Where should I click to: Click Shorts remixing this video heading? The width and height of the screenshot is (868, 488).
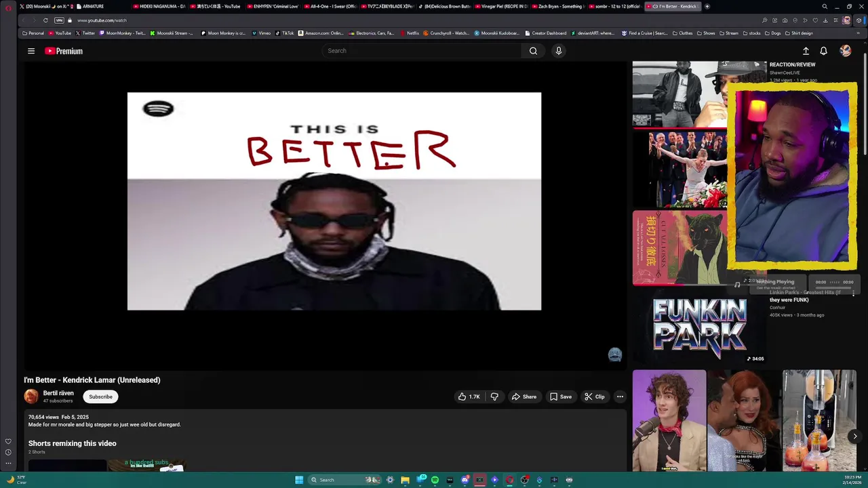click(72, 443)
